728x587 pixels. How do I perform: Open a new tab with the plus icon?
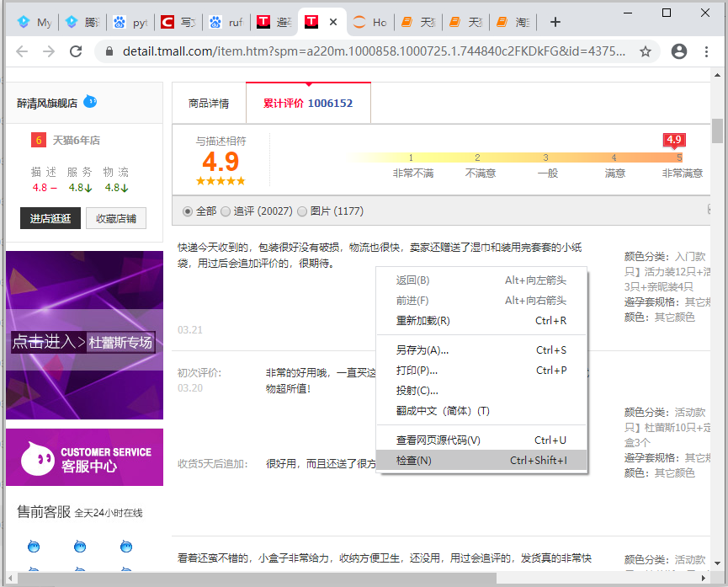click(x=555, y=22)
